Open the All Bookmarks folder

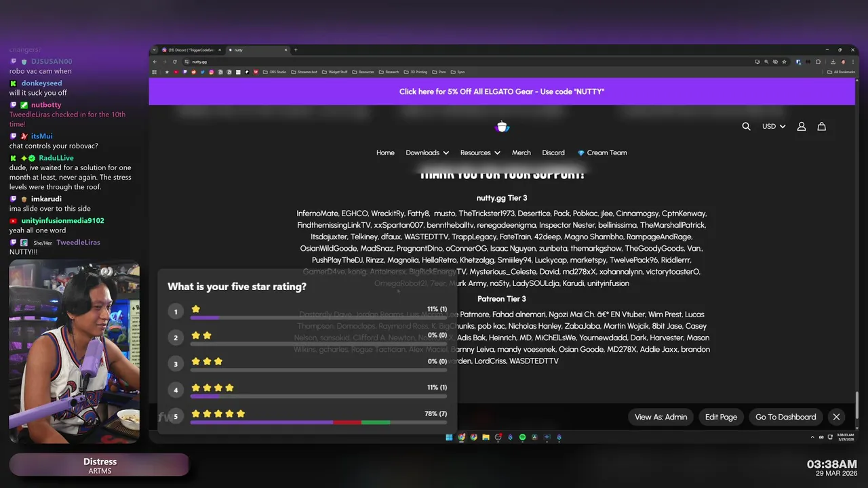841,72
